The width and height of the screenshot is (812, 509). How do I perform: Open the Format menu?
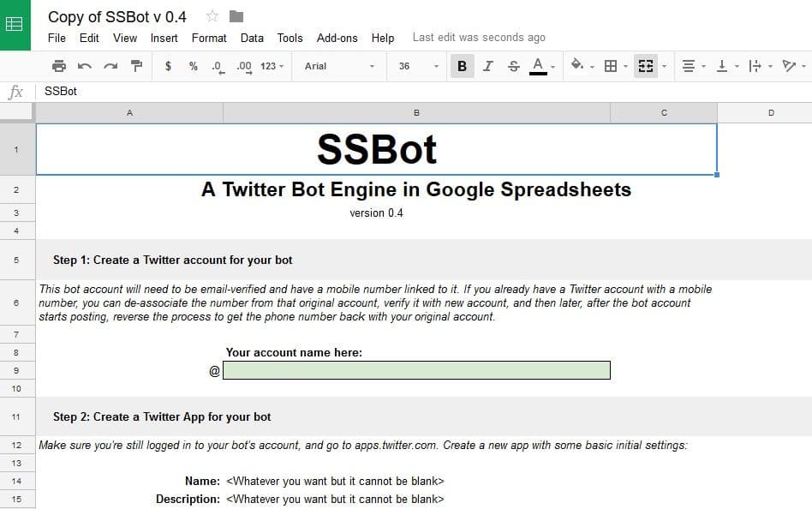(x=209, y=38)
